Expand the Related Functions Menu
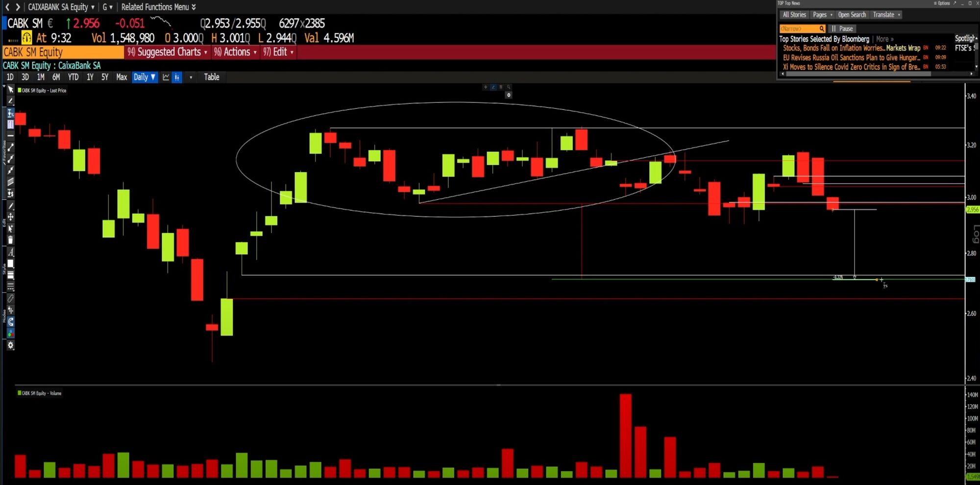The height and width of the screenshot is (485, 980). 158,7
